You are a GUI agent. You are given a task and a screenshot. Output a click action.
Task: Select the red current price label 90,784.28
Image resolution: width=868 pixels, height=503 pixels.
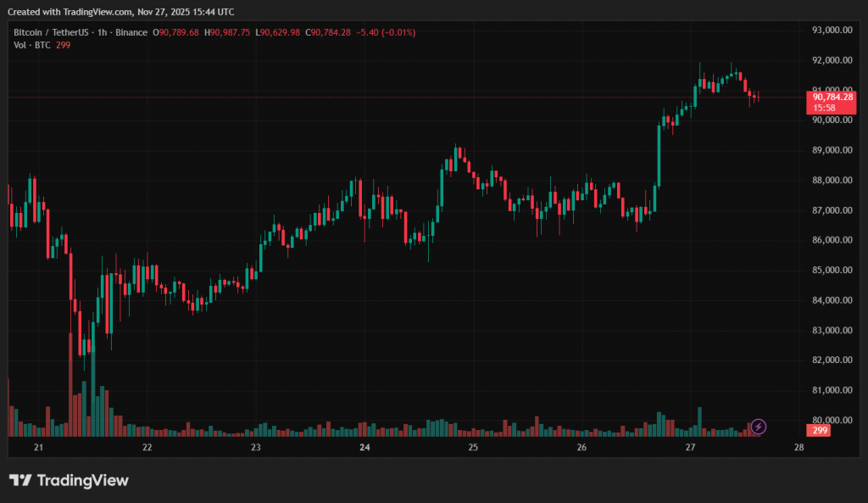click(831, 97)
